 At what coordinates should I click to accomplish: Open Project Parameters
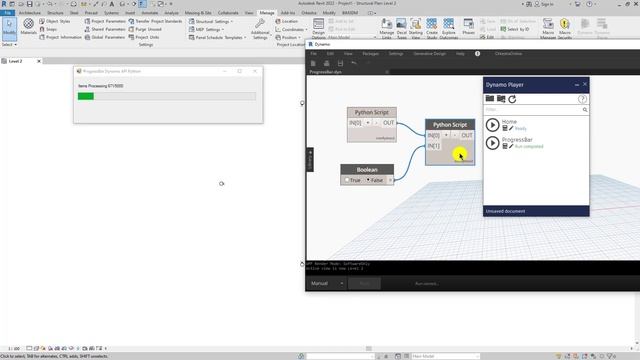[105, 21]
